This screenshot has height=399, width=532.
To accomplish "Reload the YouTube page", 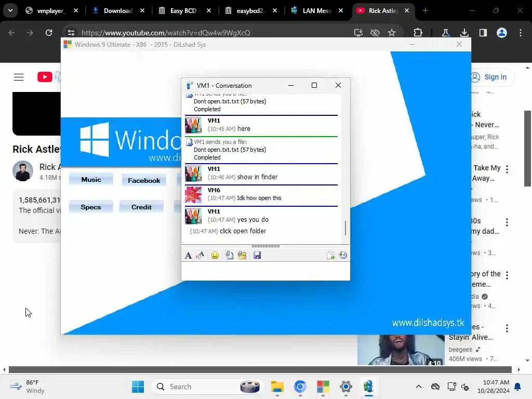I will [49, 33].
